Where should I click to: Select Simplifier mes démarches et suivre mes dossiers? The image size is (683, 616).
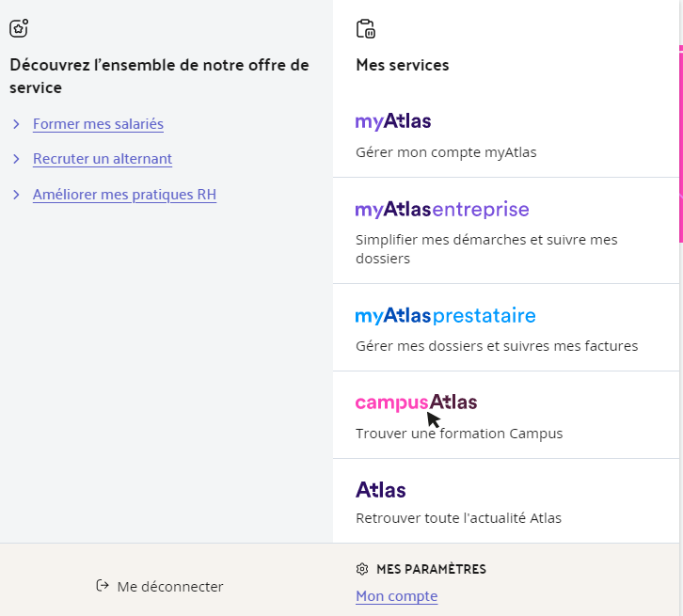click(x=486, y=249)
